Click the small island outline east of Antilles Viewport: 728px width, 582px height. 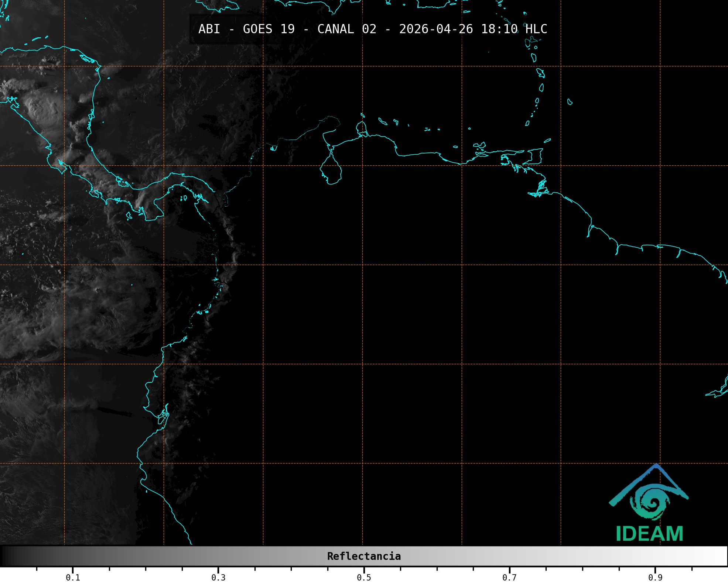pos(570,102)
